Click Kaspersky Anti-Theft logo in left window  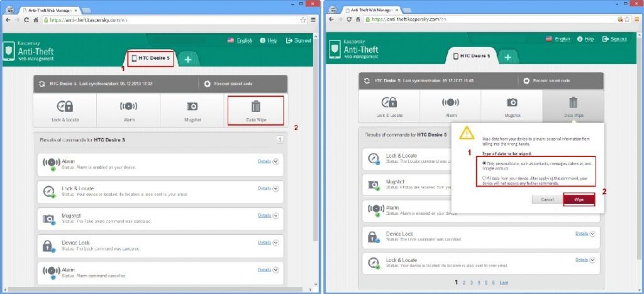[29, 52]
